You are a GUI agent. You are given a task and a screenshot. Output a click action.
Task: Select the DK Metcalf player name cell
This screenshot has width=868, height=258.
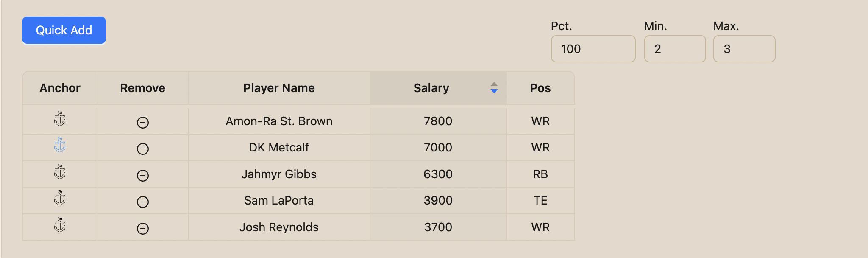(279, 148)
